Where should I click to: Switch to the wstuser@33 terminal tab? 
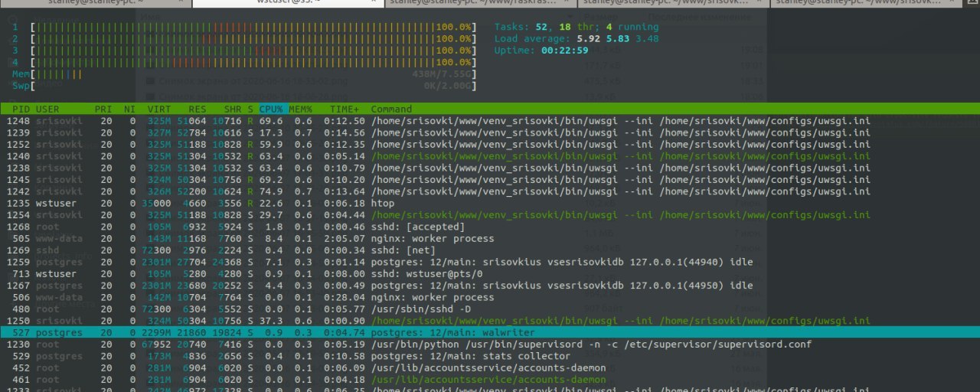coord(288,4)
